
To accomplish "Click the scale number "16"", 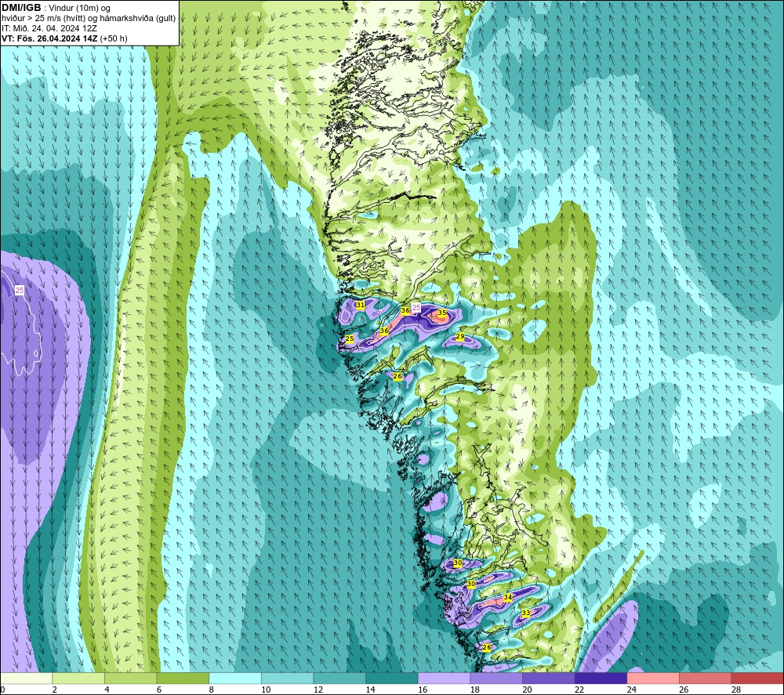I will (423, 690).
